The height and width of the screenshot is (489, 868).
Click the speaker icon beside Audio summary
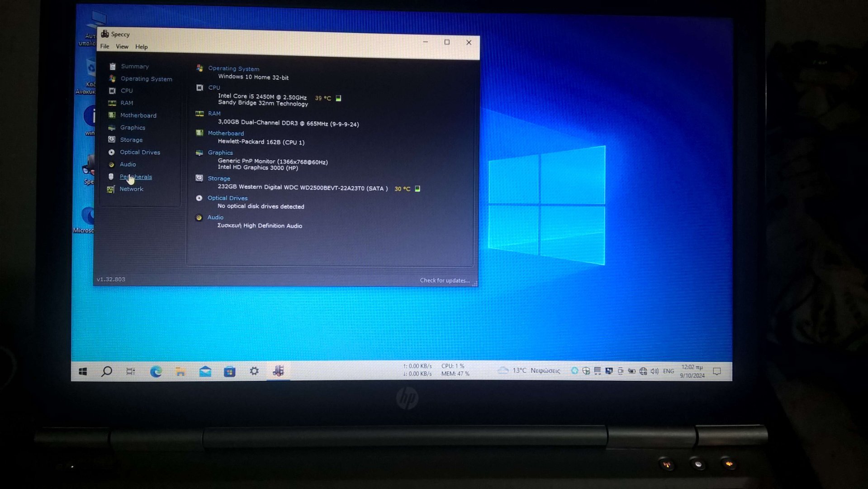(x=199, y=217)
